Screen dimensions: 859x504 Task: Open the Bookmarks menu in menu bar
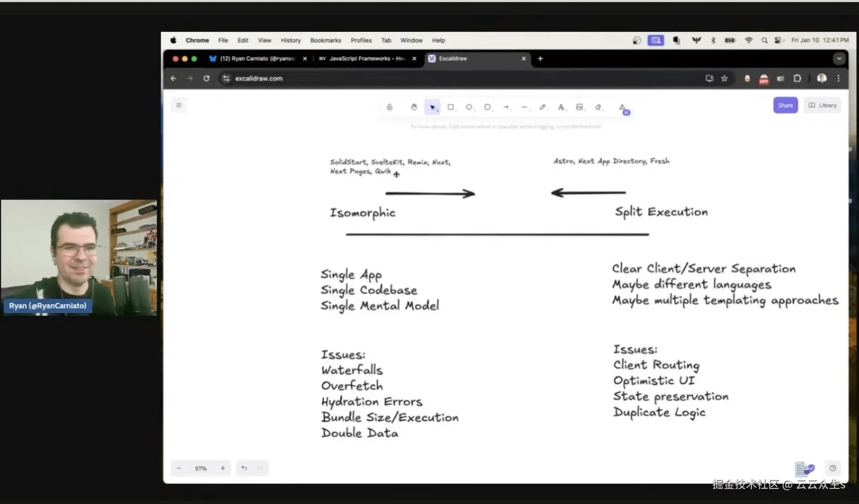(x=325, y=40)
